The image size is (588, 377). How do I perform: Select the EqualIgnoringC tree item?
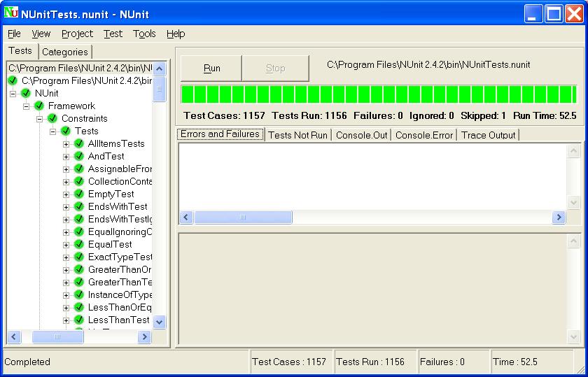[120, 232]
